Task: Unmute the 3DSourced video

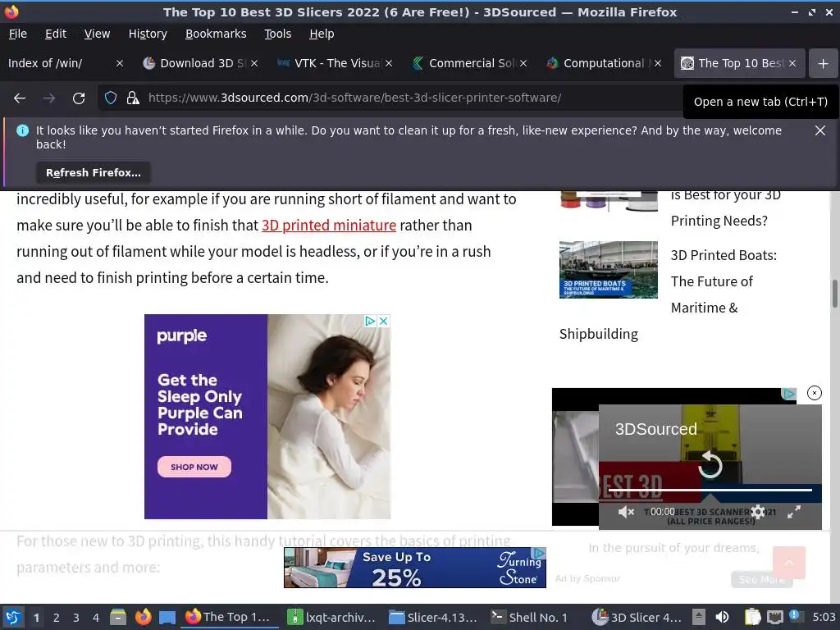Action: click(x=626, y=512)
